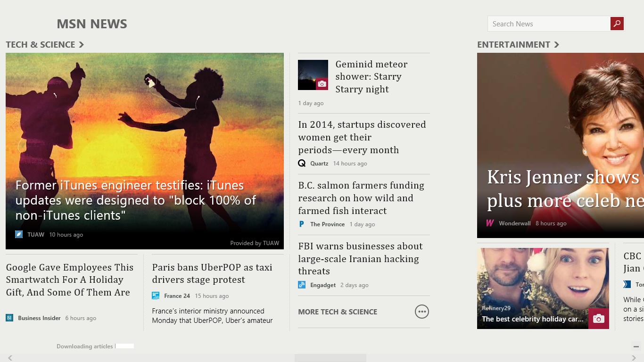Click the France 24 source icon

[156, 296]
